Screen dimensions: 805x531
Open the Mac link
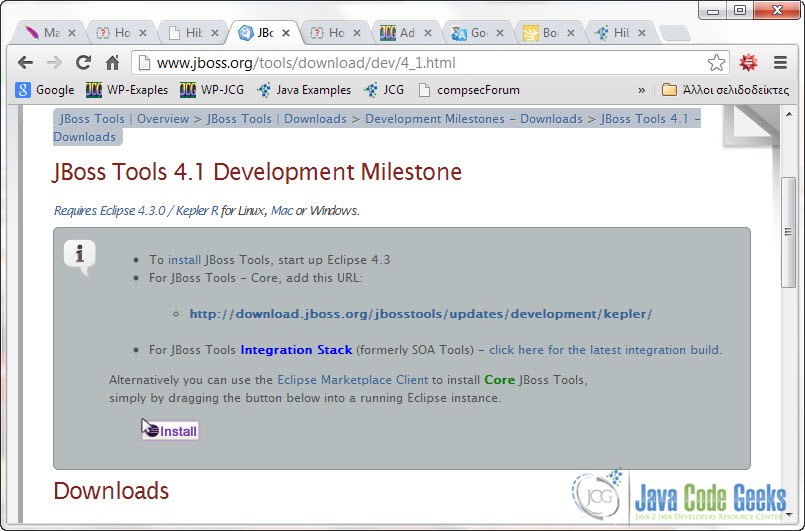click(x=282, y=211)
